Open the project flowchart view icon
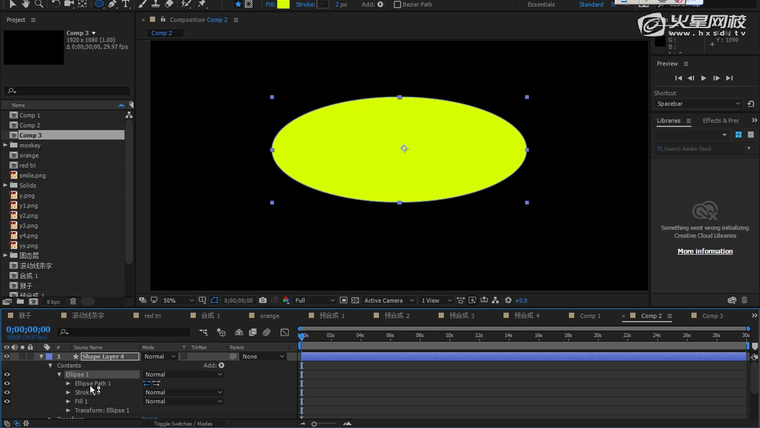This screenshot has height=428, width=760. point(129,115)
